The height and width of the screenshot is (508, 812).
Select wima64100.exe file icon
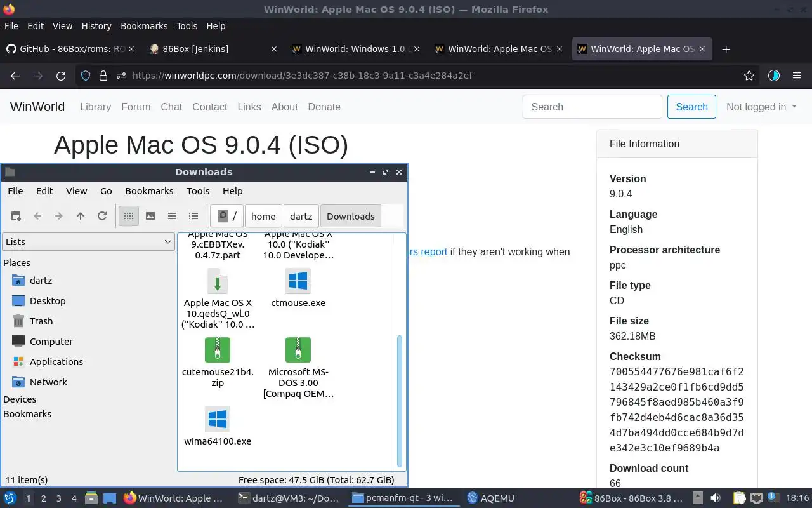(218, 419)
